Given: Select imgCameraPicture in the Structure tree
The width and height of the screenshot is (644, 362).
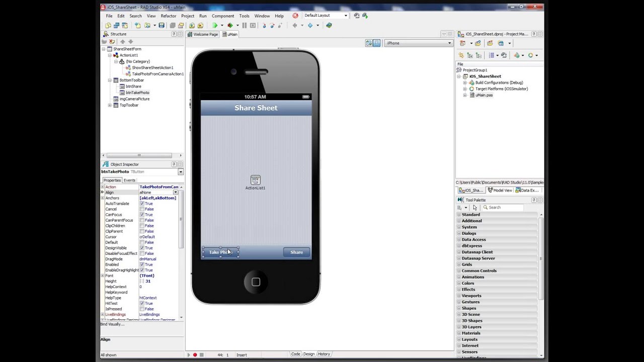Looking at the screenshot, I should pos(134,99).
